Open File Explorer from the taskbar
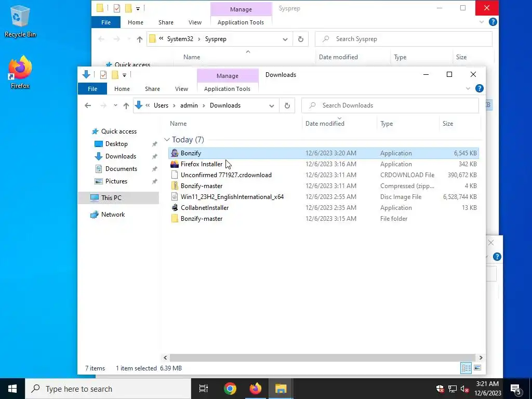This screenshot has height=399, width=532. tap(281, 389)
